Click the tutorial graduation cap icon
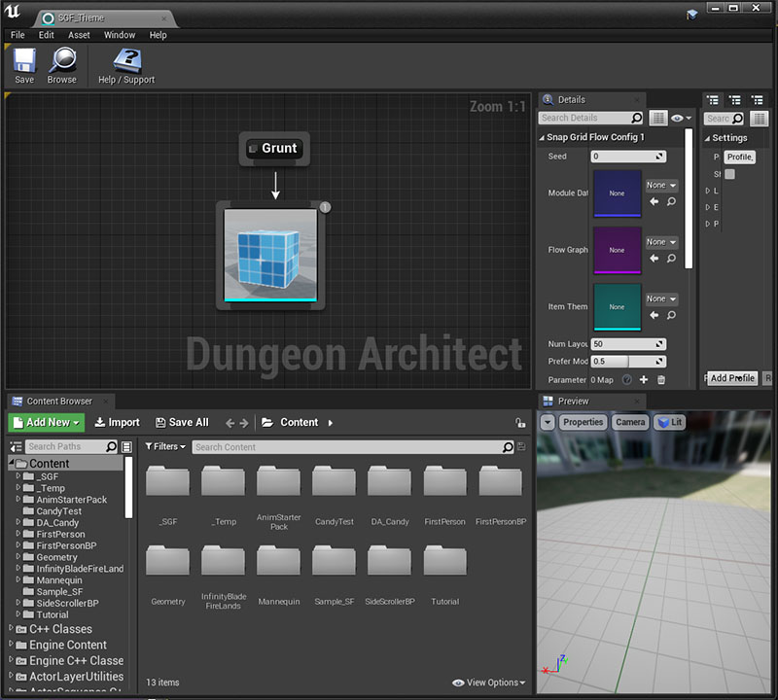778x700 pixels. coord(692,15)
